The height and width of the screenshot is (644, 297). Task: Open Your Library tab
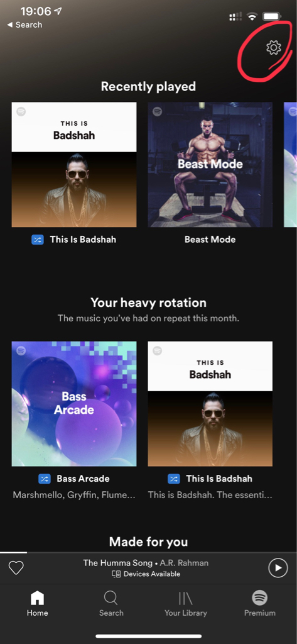point(185,604)
